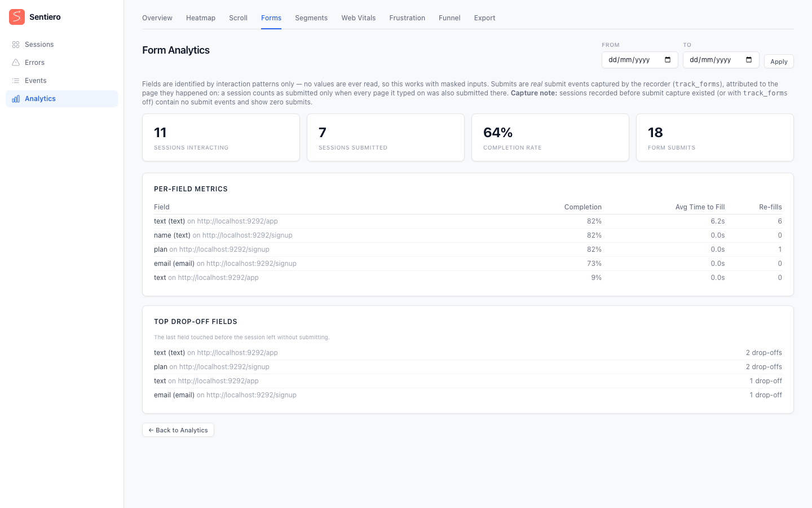Click the Completion Rate card showing 64%
The height and width of the screenshot is (508, 812).
550,138
